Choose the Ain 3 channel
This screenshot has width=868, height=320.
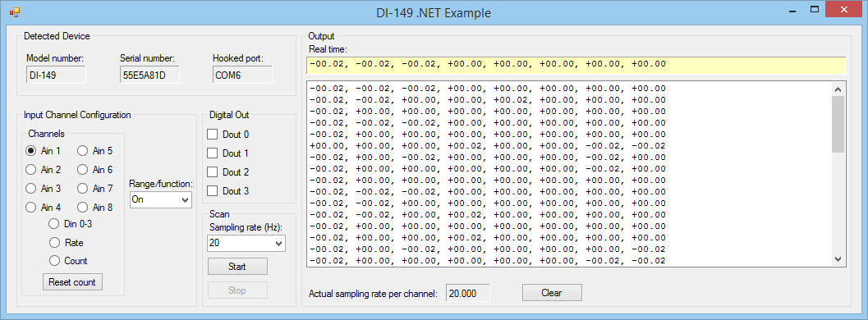(44, 189)
